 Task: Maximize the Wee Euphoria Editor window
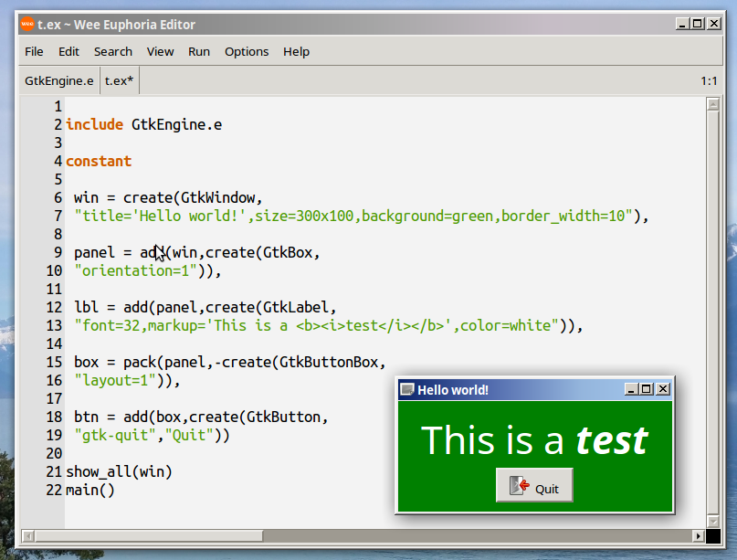click(x=697, y=24)
